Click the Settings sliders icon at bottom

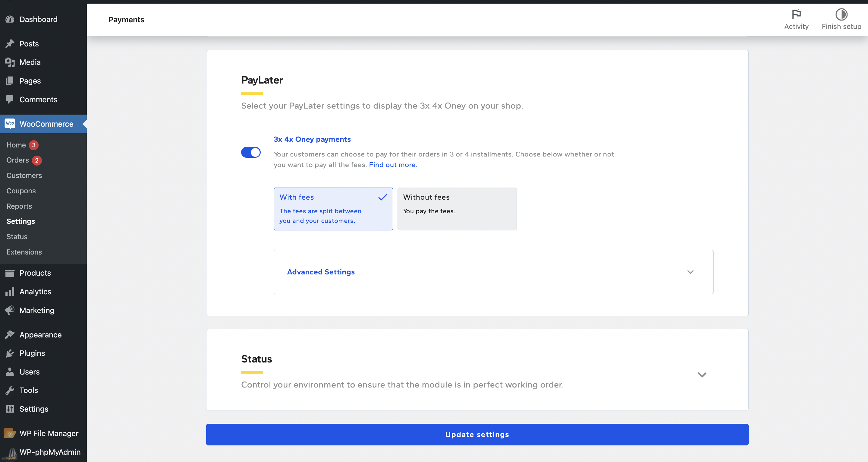tap(10, 409)
